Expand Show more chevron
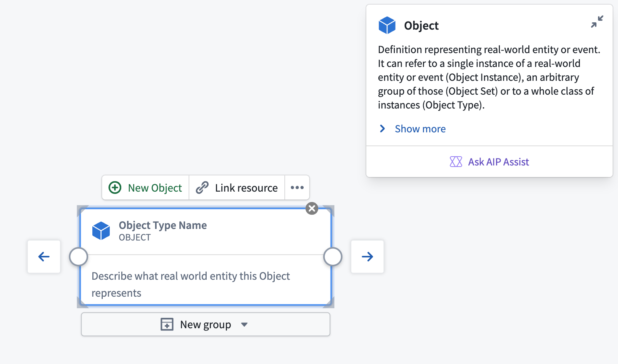618x364 pixels. 382,129
